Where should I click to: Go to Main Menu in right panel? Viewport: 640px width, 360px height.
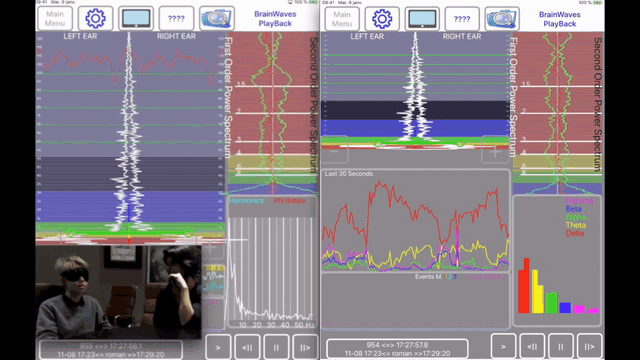342,19
